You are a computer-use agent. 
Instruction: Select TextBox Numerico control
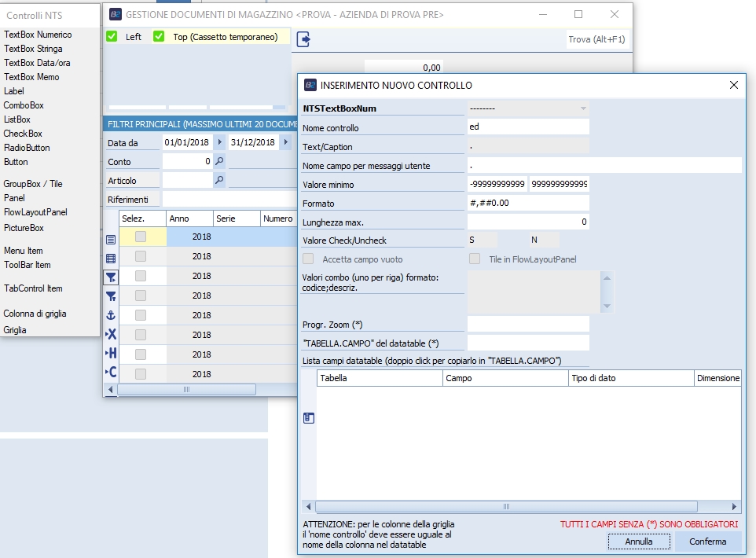tap(38, 35)
